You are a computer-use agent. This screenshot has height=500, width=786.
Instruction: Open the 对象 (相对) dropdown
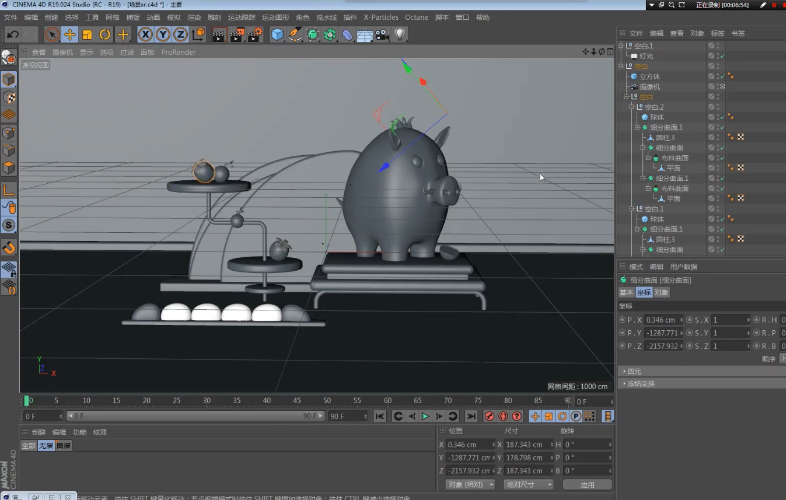point(469,484)
